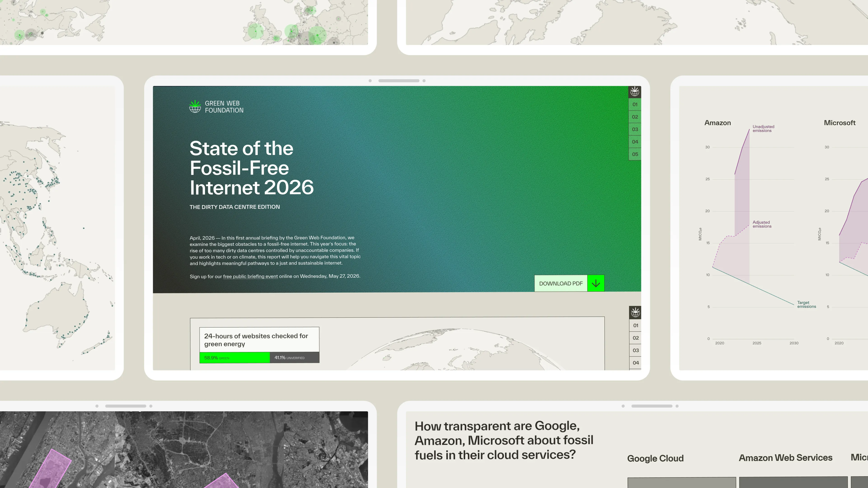Viewport: 868px width, 488px height.
Task: Click the 'GREEN WEB FOUNDATION' wordmark text
Action: [x=224, y=107]
